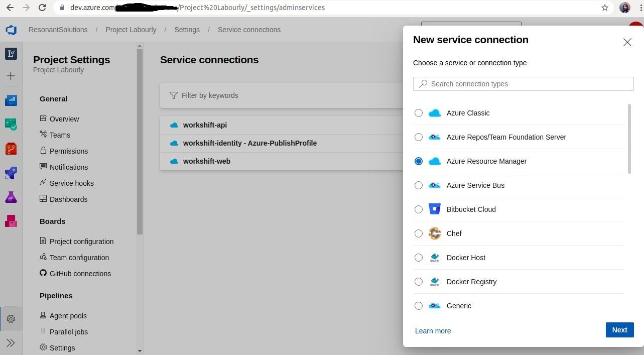Click the Azure DevOps logo
Viewport: 644px width, 355px height.
[11, 30]
